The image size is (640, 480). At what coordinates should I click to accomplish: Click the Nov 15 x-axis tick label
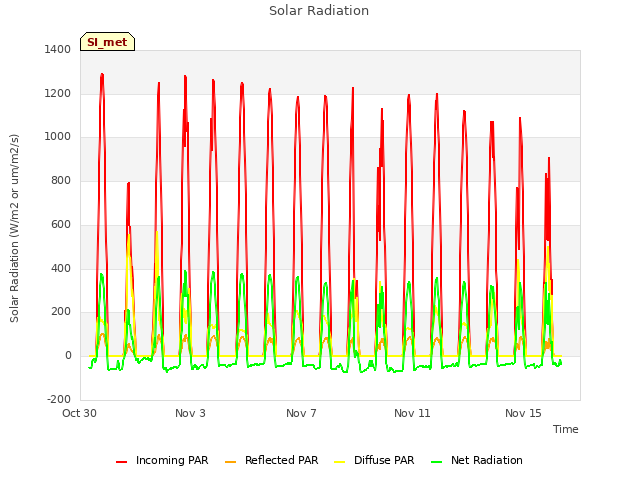click(523, 413)
